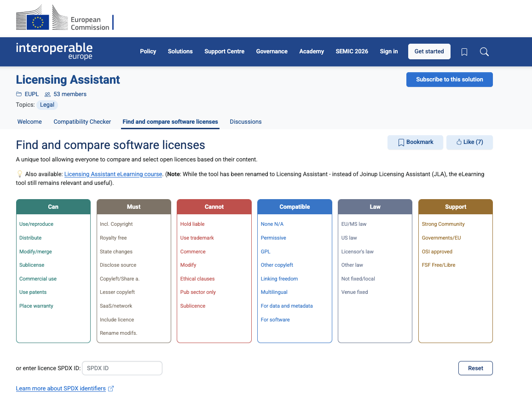
Task: Toggle the Distribute filter
Action: point(30,238)
